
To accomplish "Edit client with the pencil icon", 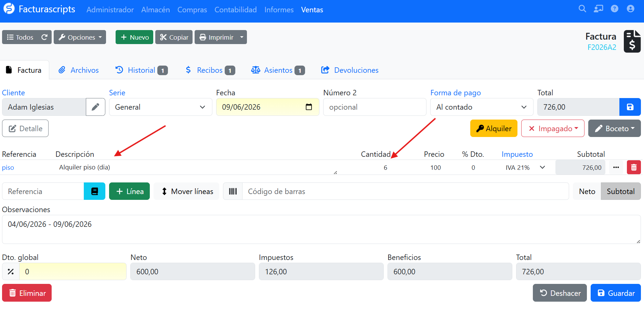I will 95,107.
